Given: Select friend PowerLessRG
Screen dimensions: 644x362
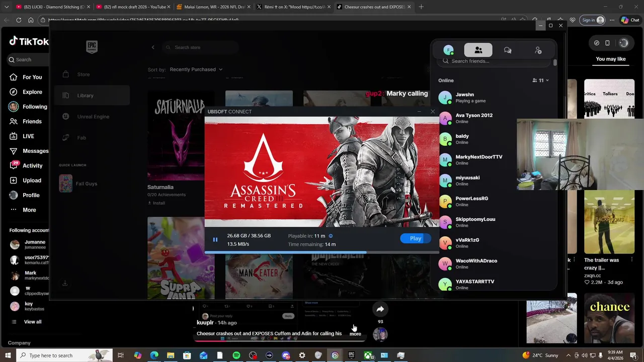Looking at the screenshot, I should pyautogui.click(x=493, y=202).
